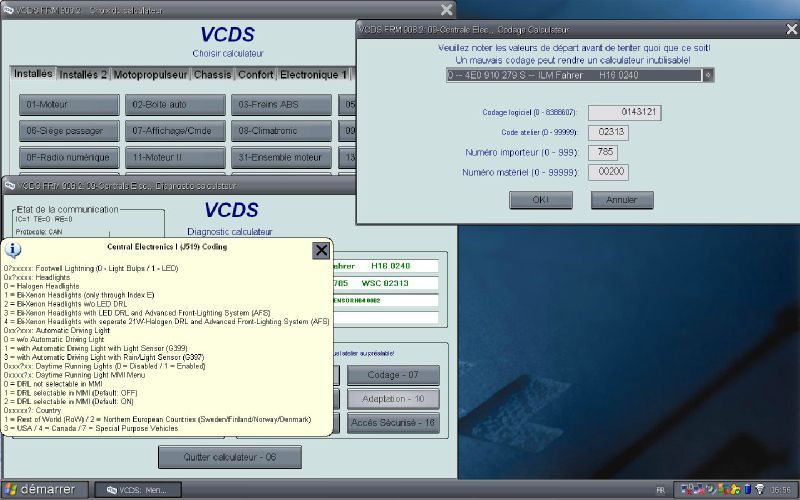Click the info icon in the coding balloon
Image resolution: width=800 pixels, height=500 pixels.
[14, 250]
